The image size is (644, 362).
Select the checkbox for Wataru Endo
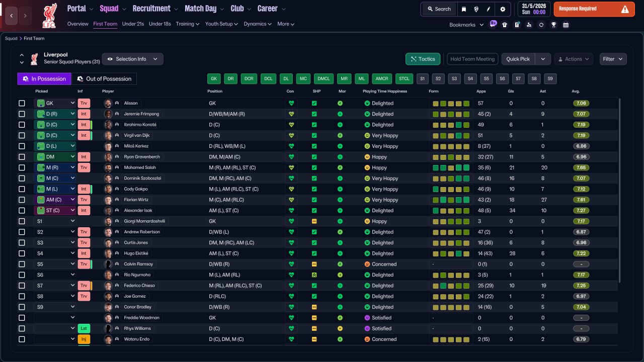click(x=22, y=339)
